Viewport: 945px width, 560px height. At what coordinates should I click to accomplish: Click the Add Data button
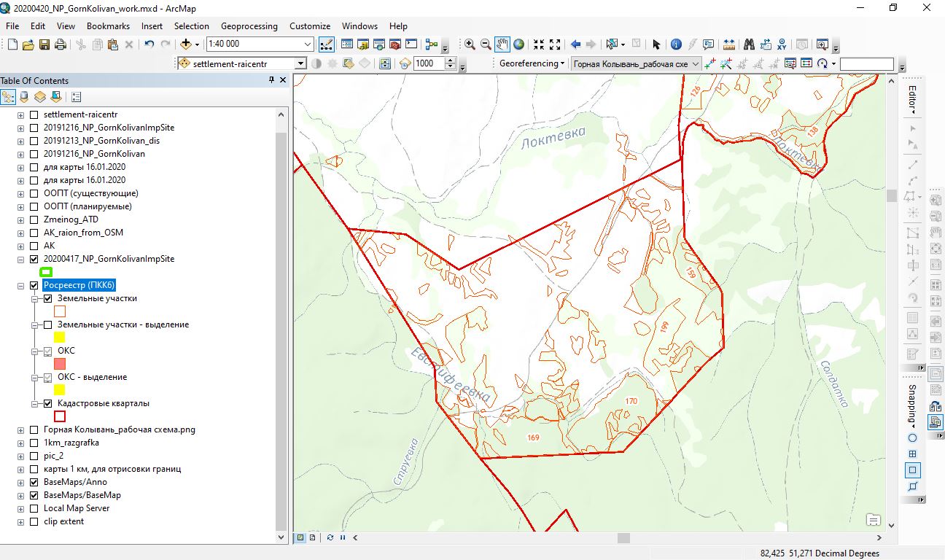(x=186, y=44)
